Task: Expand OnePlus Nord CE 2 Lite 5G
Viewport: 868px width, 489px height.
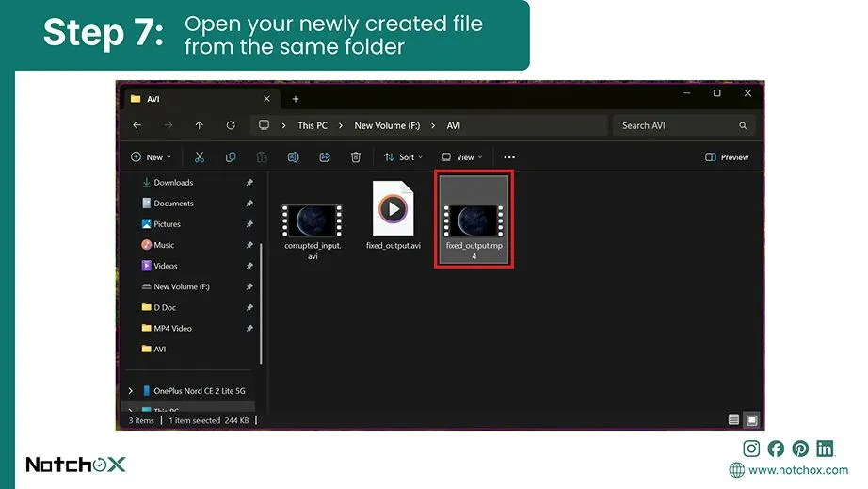Action: click(131, 391)
